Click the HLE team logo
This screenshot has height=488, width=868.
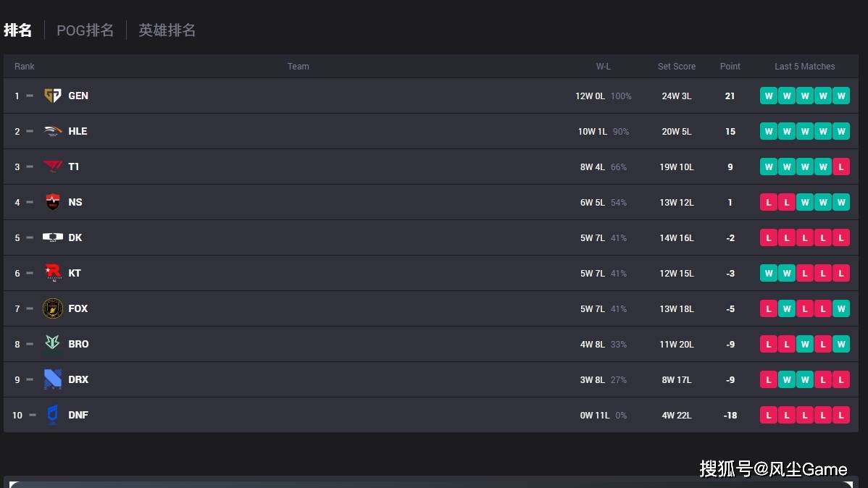[x=53, y=131]
